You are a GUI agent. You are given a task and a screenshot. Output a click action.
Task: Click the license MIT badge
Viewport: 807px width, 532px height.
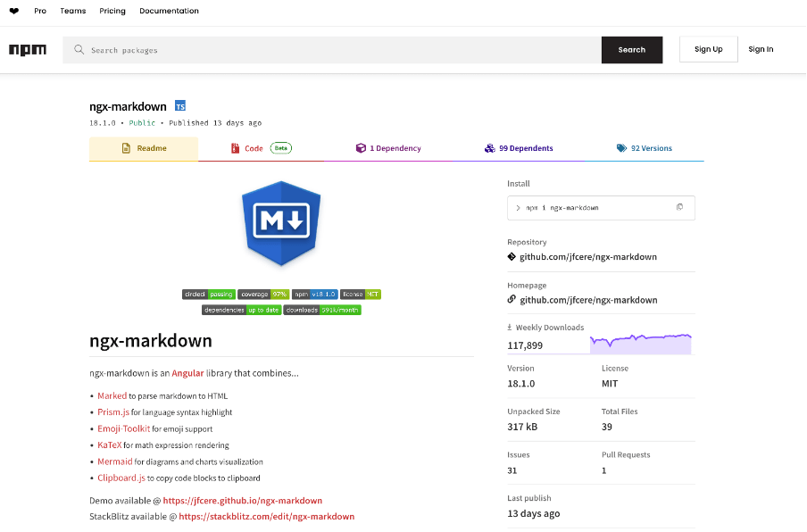click(361, 295)
